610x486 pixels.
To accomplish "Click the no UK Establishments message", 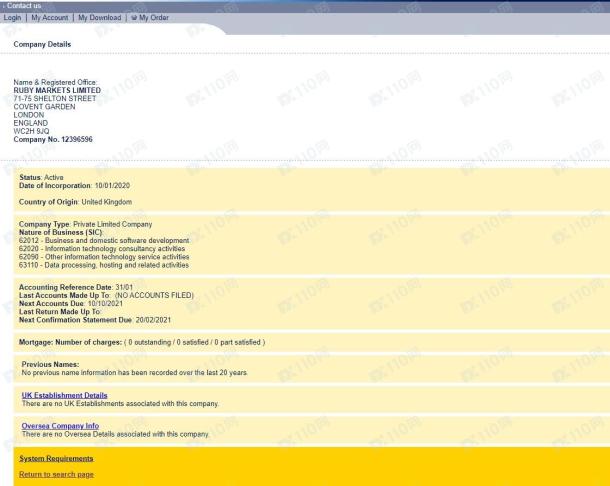I will click(x=121, y=404).
